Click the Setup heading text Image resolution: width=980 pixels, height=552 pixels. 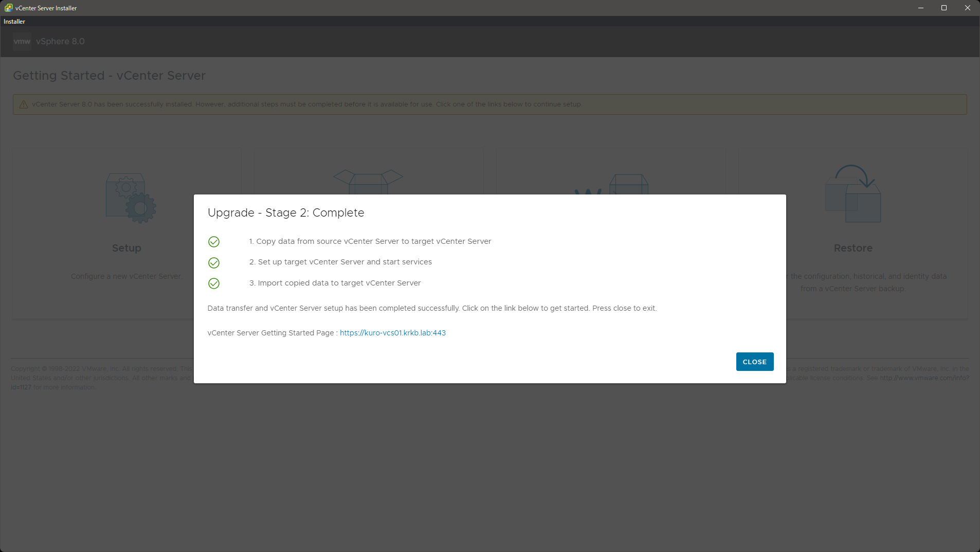coord(126,248)
